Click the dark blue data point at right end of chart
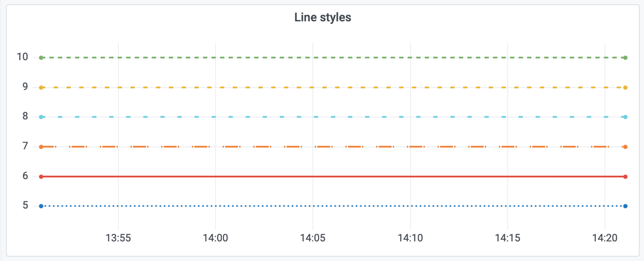Image resolution: width=644 pixels, height=261 pixels. click(625, 206)
